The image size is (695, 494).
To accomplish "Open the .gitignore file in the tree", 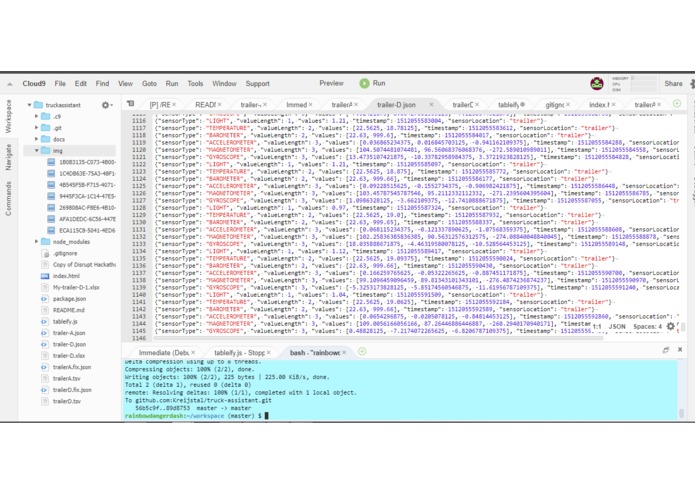I will point(65,253).
